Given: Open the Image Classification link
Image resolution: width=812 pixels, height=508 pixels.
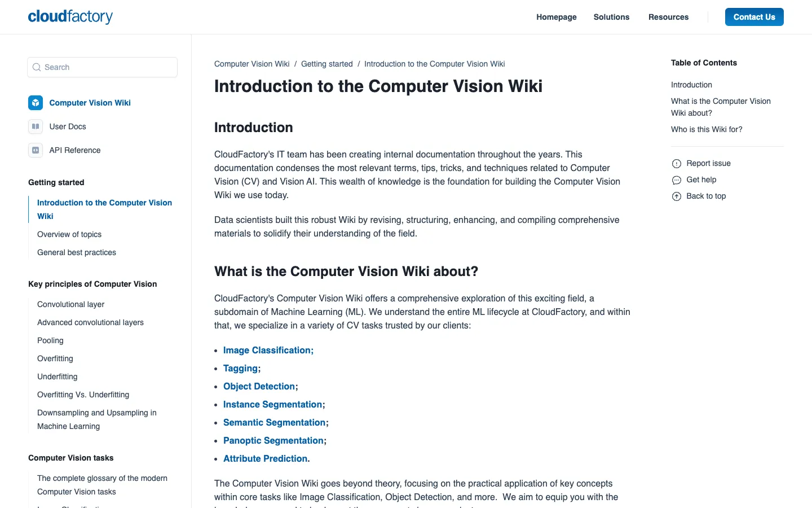Looking at the screenshot, I should (267, 350).
